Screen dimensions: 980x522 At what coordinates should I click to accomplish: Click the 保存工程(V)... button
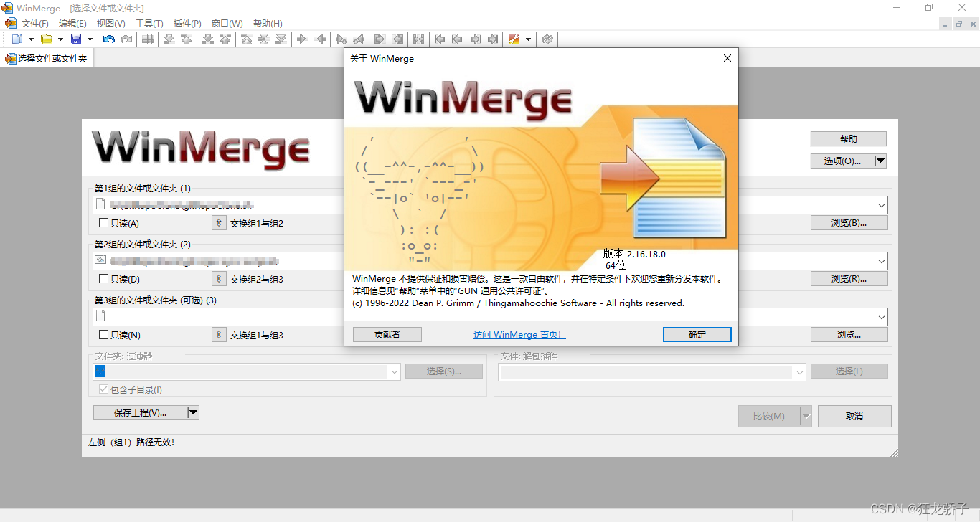(x=140, y=412)
